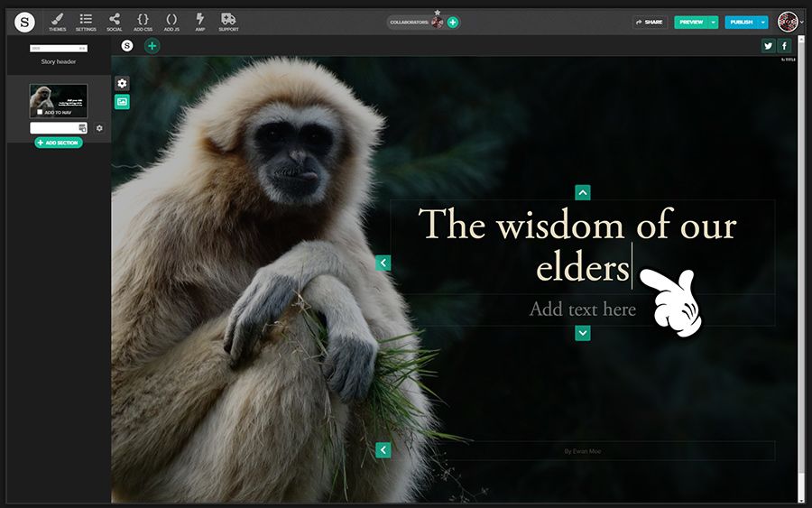Viewport: 812px width, 508px height.
Task: Open the Add CSS braces tool
Action: click(x=143, y=23)
